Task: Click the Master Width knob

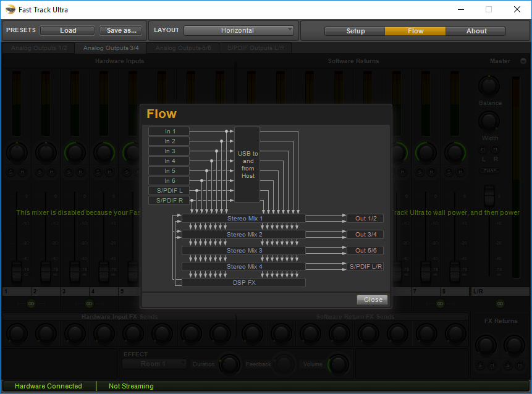Action: point(489,120)
